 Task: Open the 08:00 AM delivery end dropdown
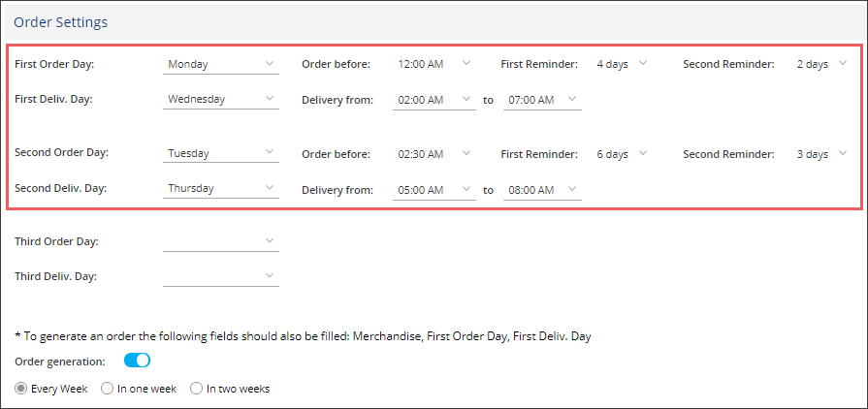542,190
